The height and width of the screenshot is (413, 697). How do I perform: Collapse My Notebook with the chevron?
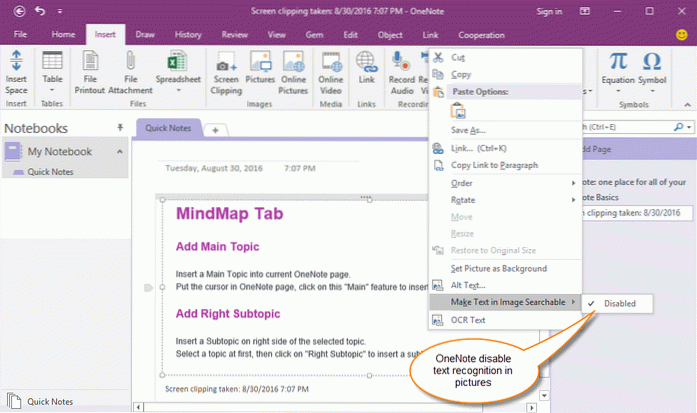click(120, 152)
